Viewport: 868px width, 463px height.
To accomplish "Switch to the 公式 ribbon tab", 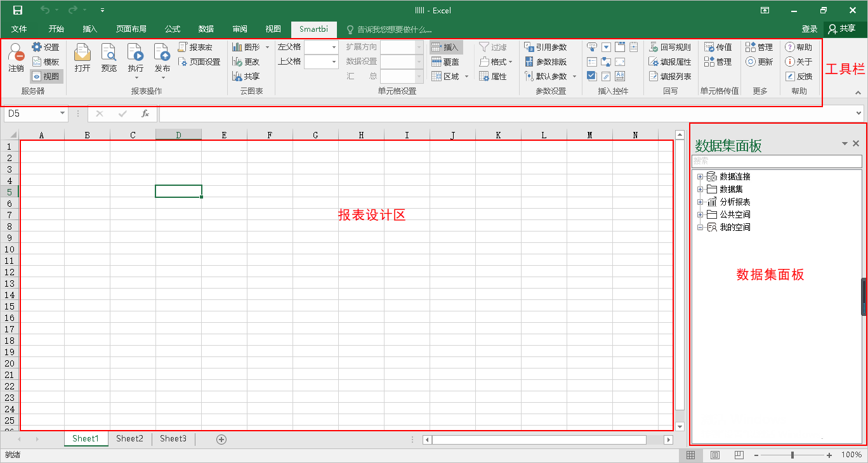I will (x=173, y=29).
